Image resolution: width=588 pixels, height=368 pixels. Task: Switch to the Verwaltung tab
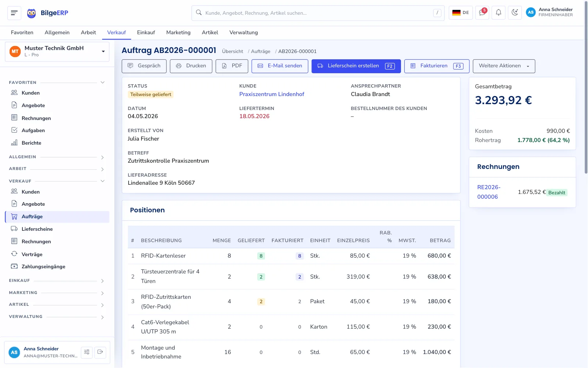pyautogui.click(x=244, y=32)
